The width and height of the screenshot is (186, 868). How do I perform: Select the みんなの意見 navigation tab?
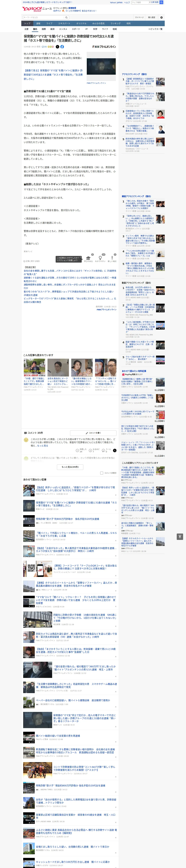click(98, 24)
